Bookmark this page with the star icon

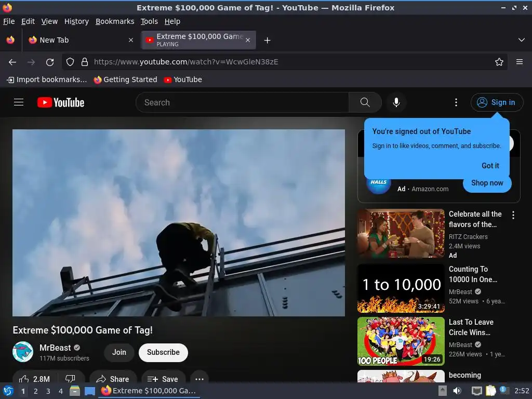[x=499, y=62]
